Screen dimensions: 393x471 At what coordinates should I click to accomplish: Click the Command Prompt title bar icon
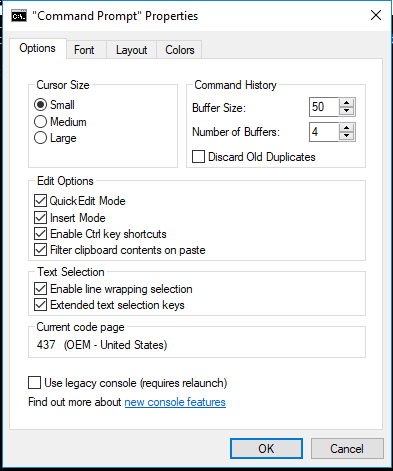point(19,16)
